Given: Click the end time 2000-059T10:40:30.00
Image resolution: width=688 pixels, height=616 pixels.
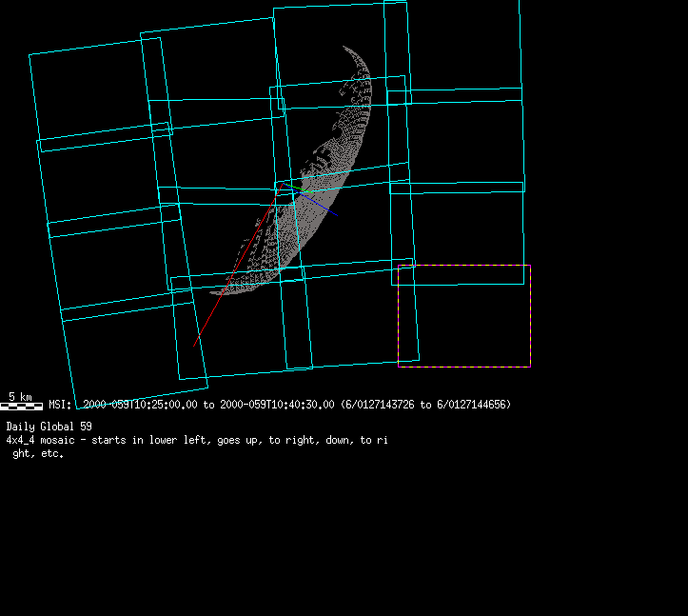Looking at the screenshot, I should [277, 405].
